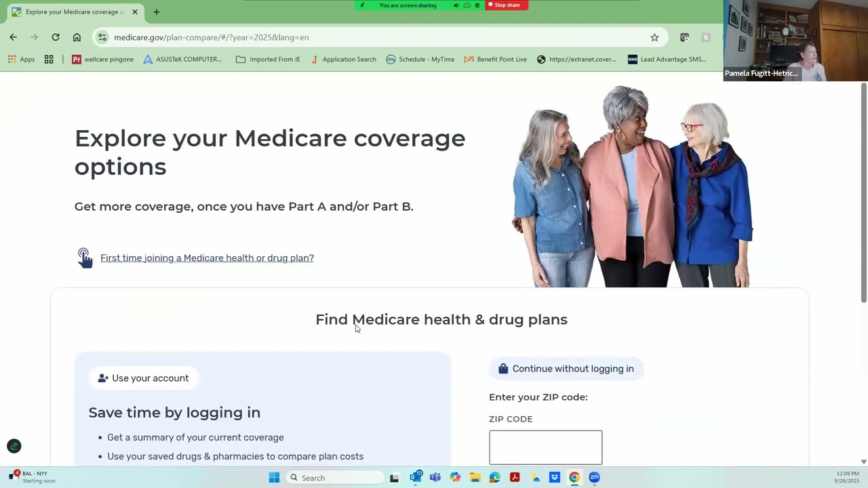Open the Schedule - MyTime bookmark
868x488 pixels.
coord(420,59)
